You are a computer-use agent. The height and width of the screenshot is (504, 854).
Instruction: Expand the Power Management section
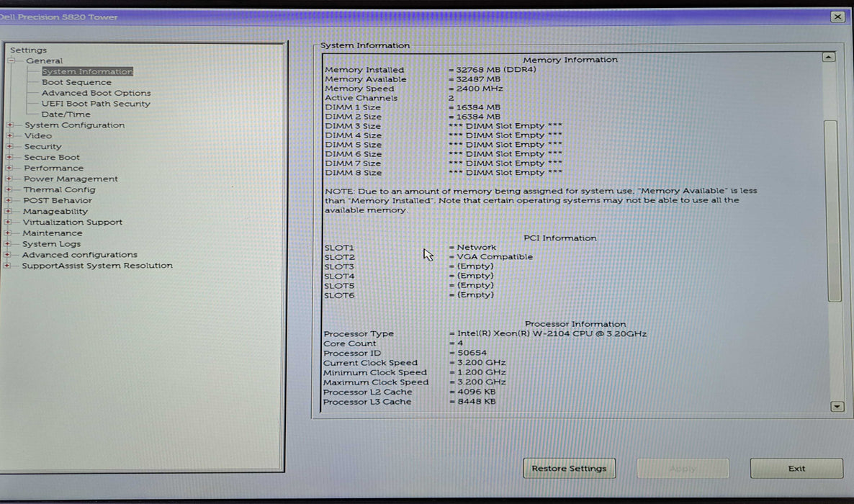[10, 179]
